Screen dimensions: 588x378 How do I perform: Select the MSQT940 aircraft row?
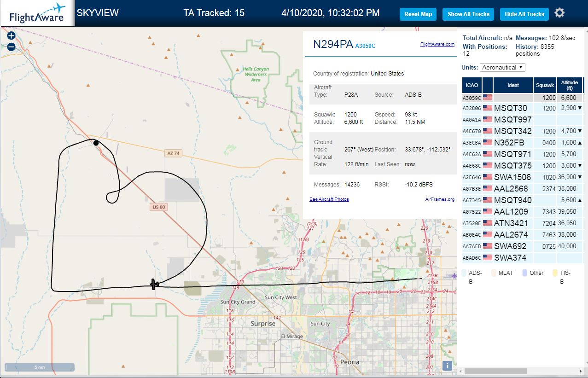(x=523, y=200)
